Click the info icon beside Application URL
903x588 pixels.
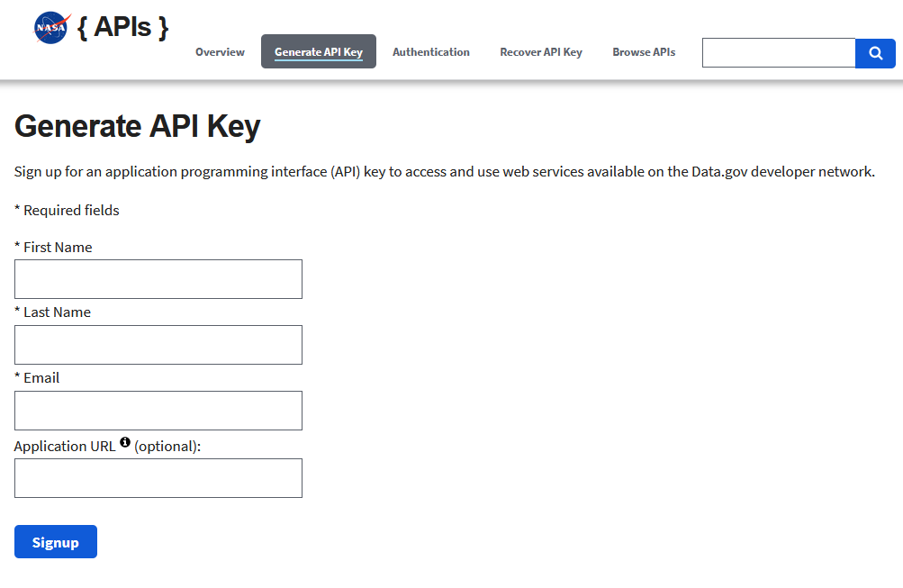point(124,441)
